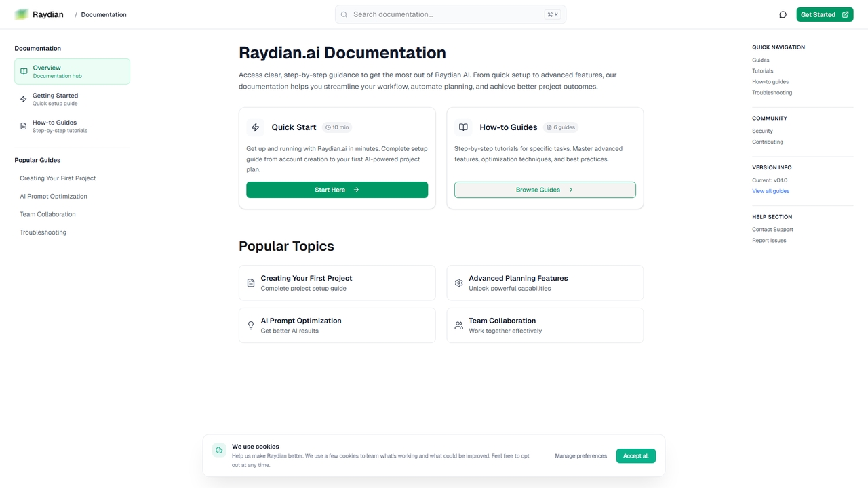Open Team Collaboration topic card

click(545, 325)
